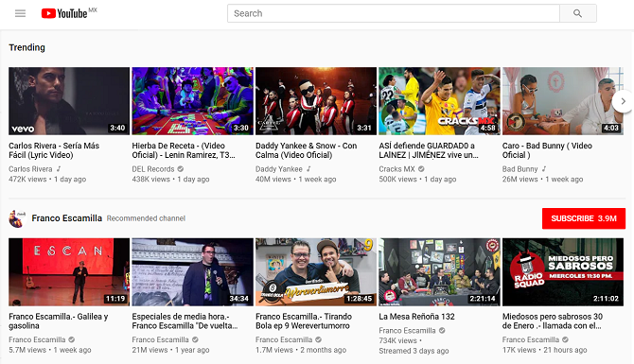Open title Miedosos pero sabrosos 30 de Enero
This screenshot has height=364, width=634.
(x=553, y=321)
